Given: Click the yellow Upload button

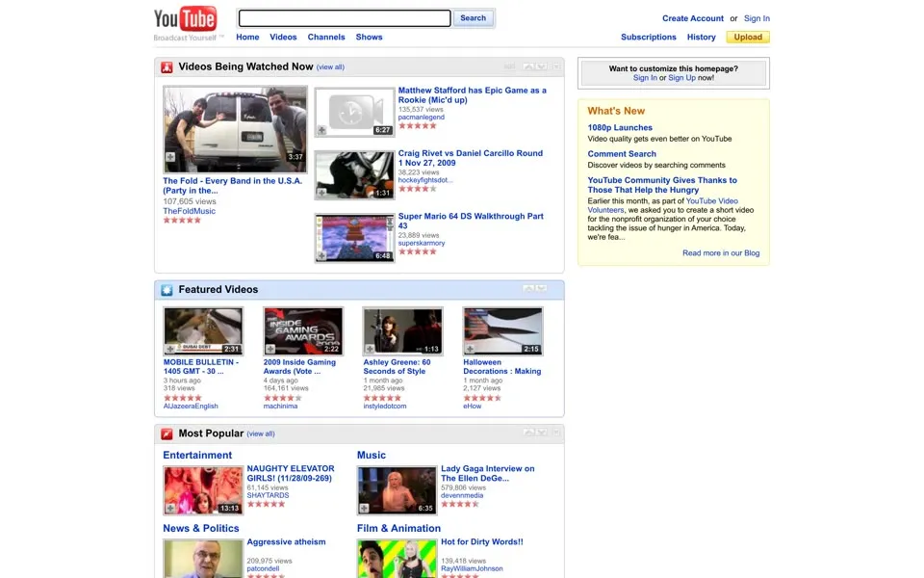Looking at the screenshot, I should click(748, 38).
